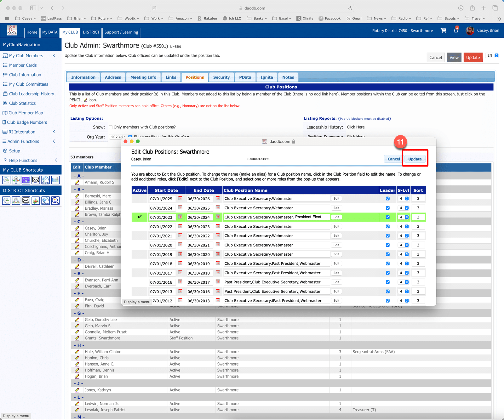Open My CLUB calendar shortcut icon
This screenshot has width=504, height=420.
click(x=6, y=180)
